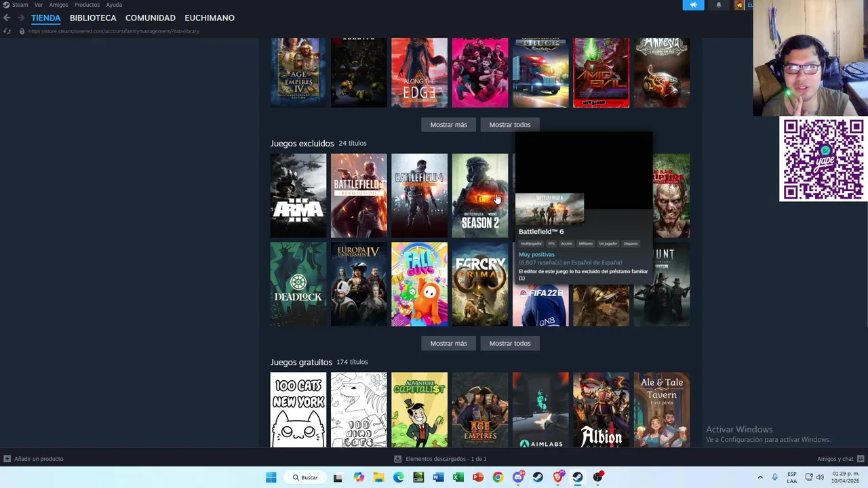Screen dimensions: 868x488
Task: Open downloads via Elementos descargados icon
Action: 398,459
